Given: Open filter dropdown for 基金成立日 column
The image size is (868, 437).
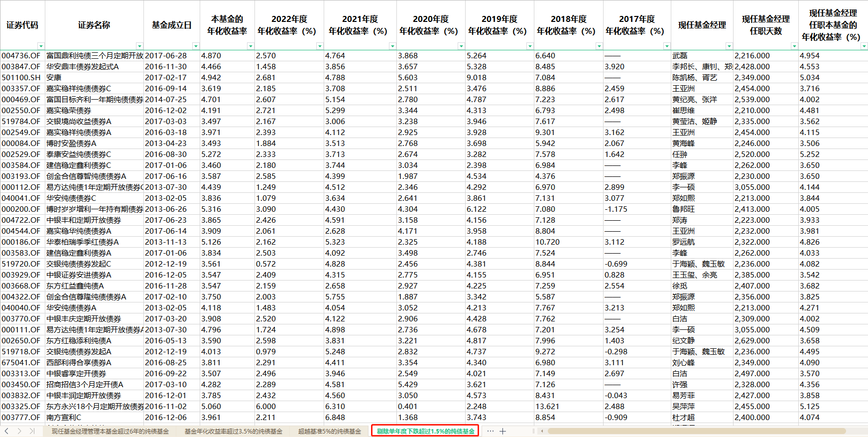Looking at the screenshot, I should (x=196, y=46).
